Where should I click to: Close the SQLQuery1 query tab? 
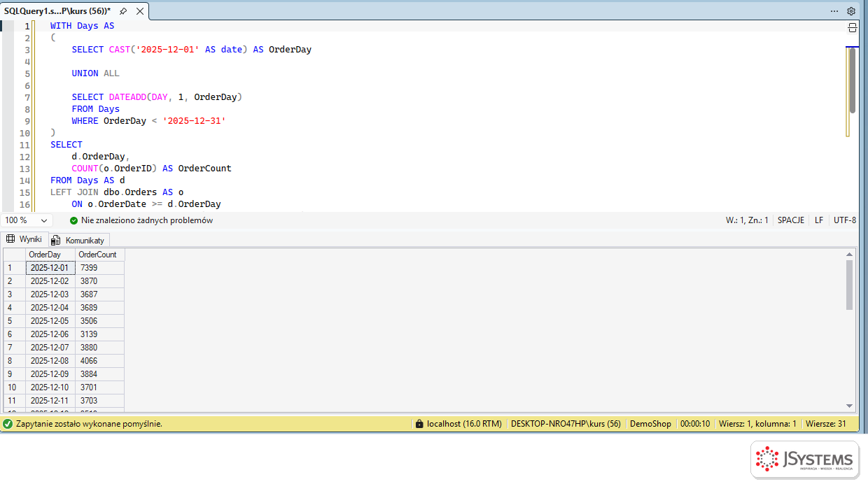point(139,11)
